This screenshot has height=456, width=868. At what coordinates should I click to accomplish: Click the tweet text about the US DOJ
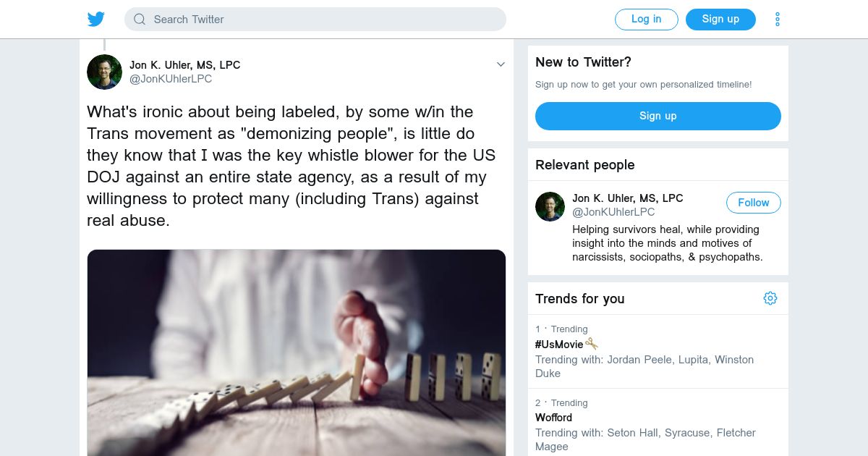tap(289, 166)
